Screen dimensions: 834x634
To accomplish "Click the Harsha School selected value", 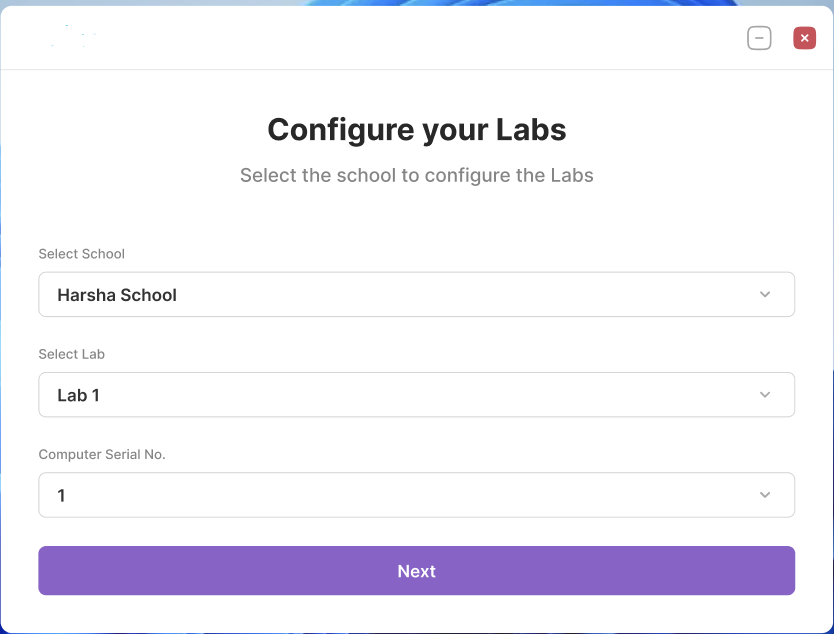I will [117, 295].
